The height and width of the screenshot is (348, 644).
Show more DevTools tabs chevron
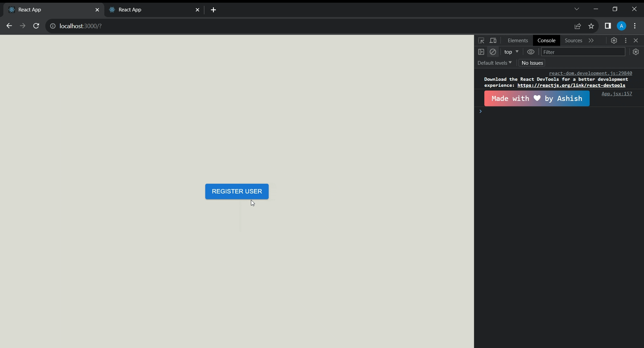tap(591, 41)
